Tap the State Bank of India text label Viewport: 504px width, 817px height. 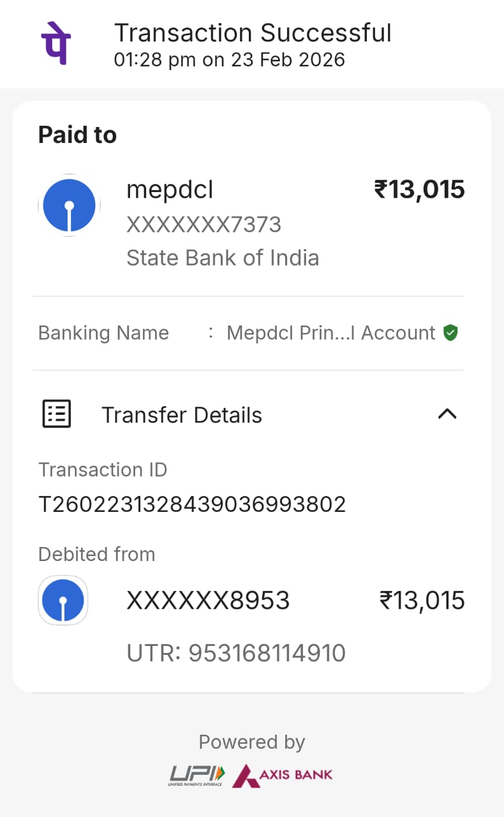[x=223, y=258]
